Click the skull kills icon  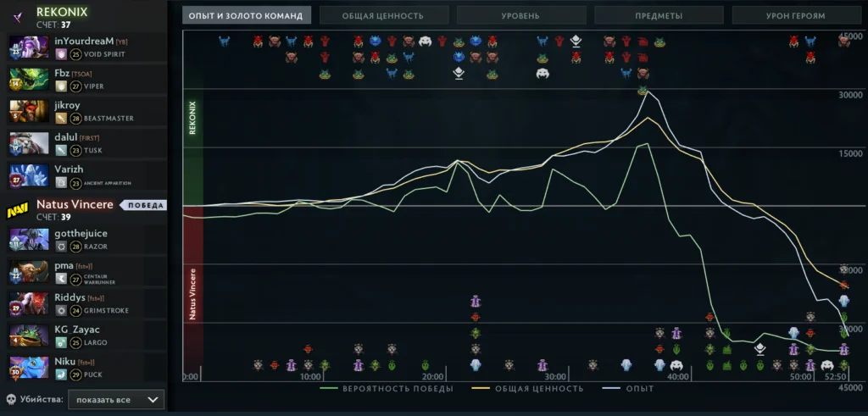tap(11, 399)
